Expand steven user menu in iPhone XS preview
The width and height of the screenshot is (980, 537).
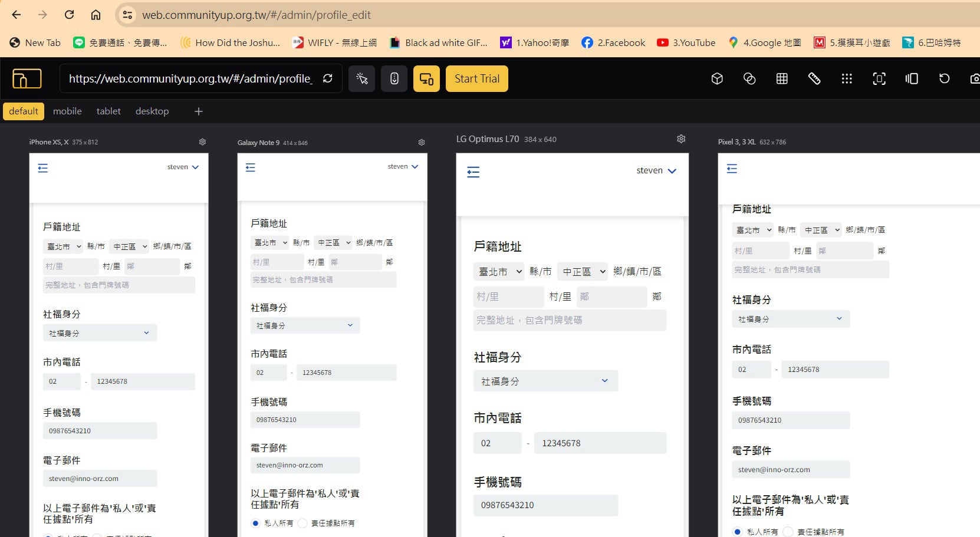[183, 167]
